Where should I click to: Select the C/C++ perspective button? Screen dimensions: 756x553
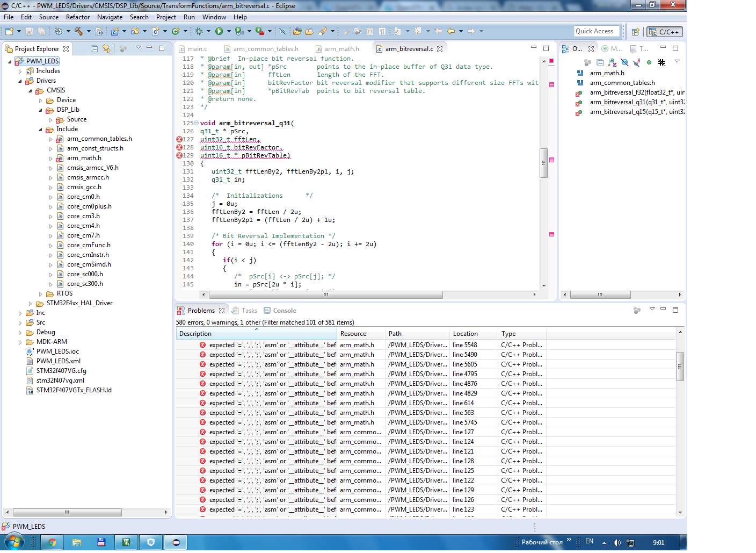665,32
